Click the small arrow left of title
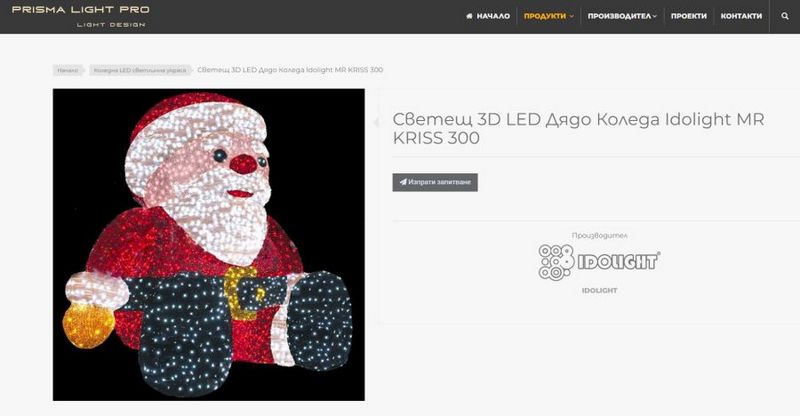800x416 pixels. [x=377, y=122]
